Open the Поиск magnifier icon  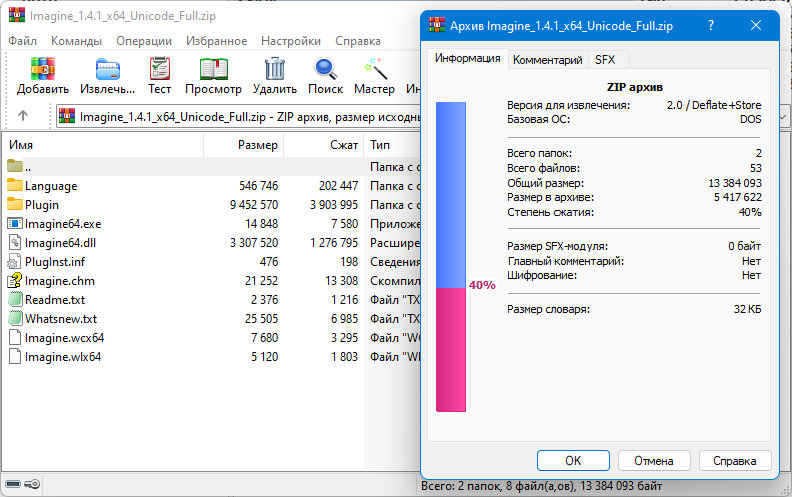coord(325,69)
